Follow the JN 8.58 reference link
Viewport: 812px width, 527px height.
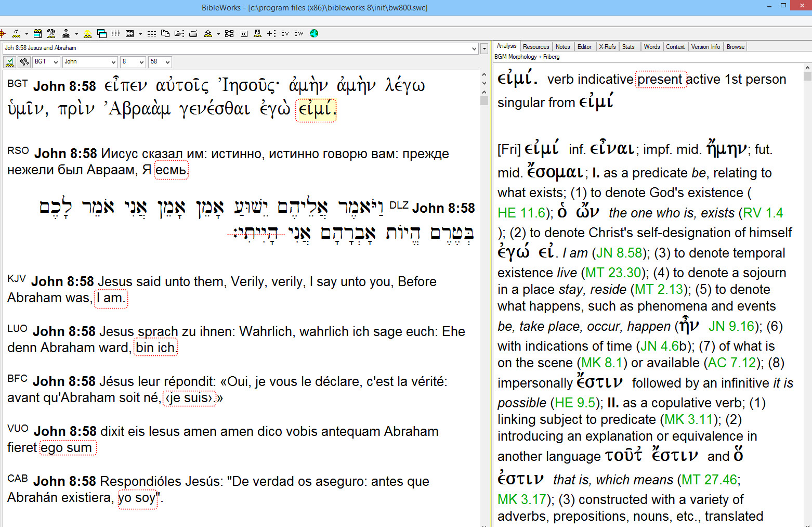click(619, 253)
